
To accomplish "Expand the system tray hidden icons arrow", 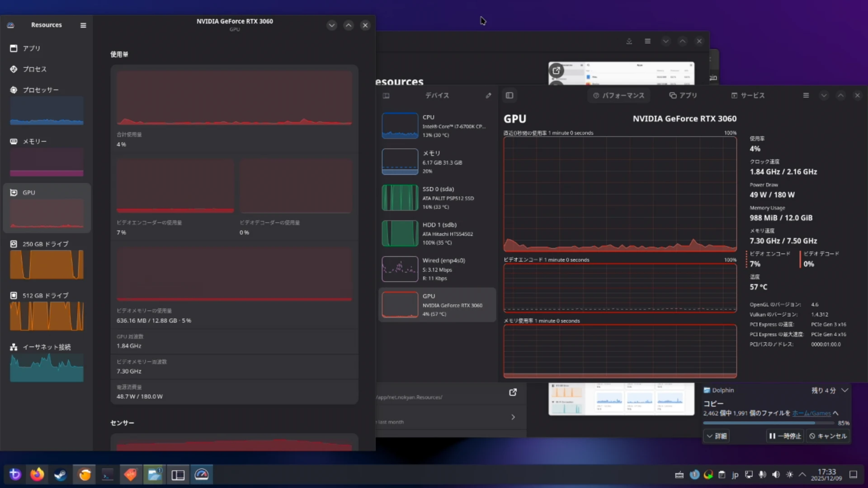I will (x=802, y=474).
